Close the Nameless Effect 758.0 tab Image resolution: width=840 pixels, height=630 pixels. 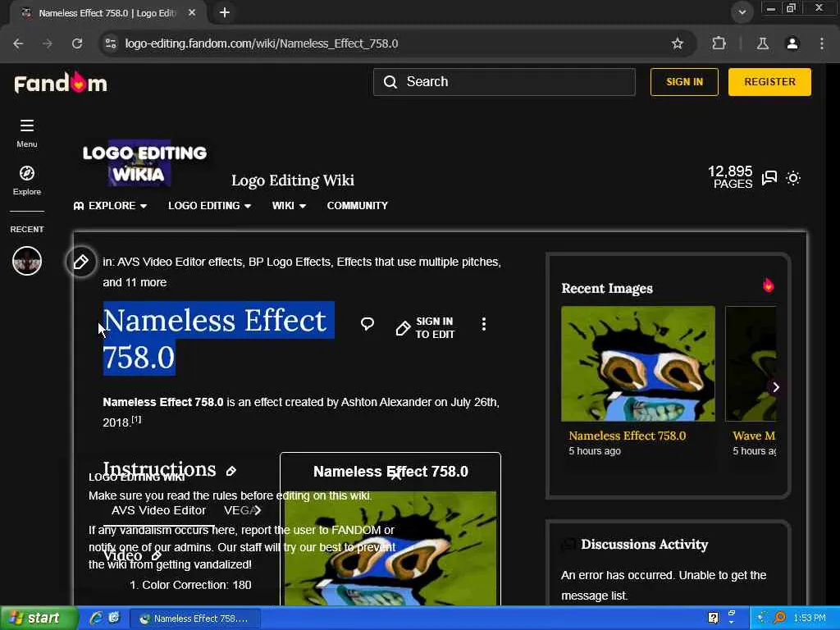point(192,12)
